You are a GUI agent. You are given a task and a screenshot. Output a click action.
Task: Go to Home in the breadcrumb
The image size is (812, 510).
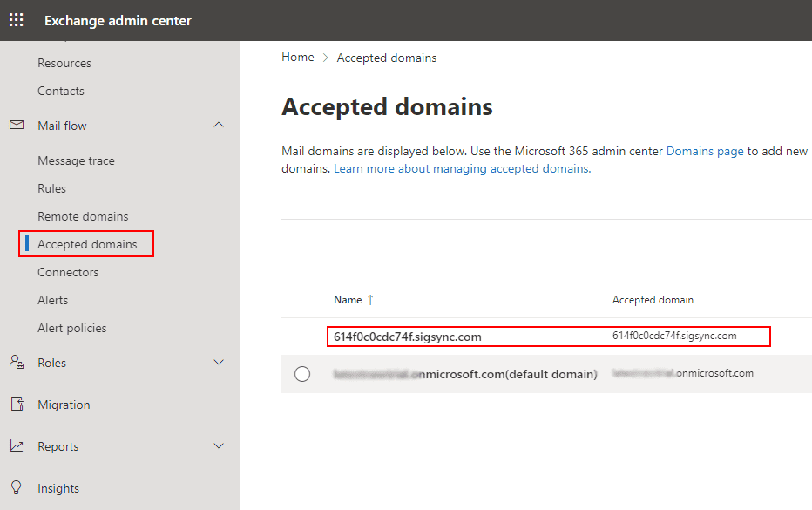(x=297, y=58)
